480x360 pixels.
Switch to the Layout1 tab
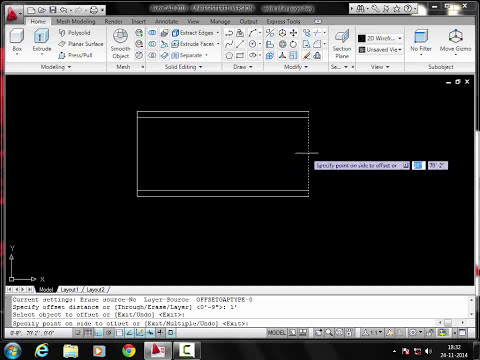[x=69, y=290]
